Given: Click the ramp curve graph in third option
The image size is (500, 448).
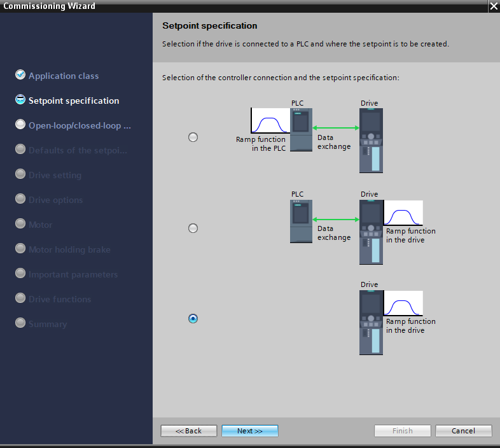Looking at the screenshot, I should click(x=403, y=303).
